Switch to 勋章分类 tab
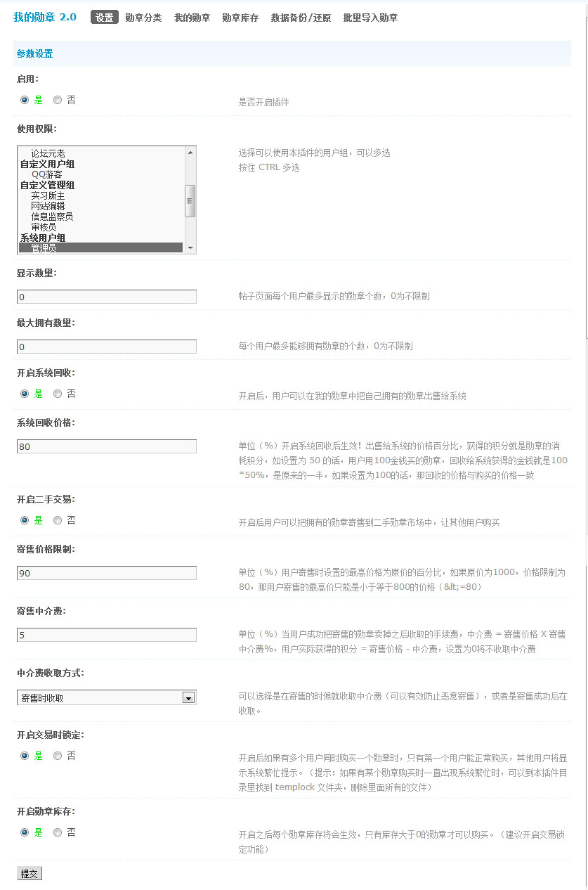 (x=143, y=18)
